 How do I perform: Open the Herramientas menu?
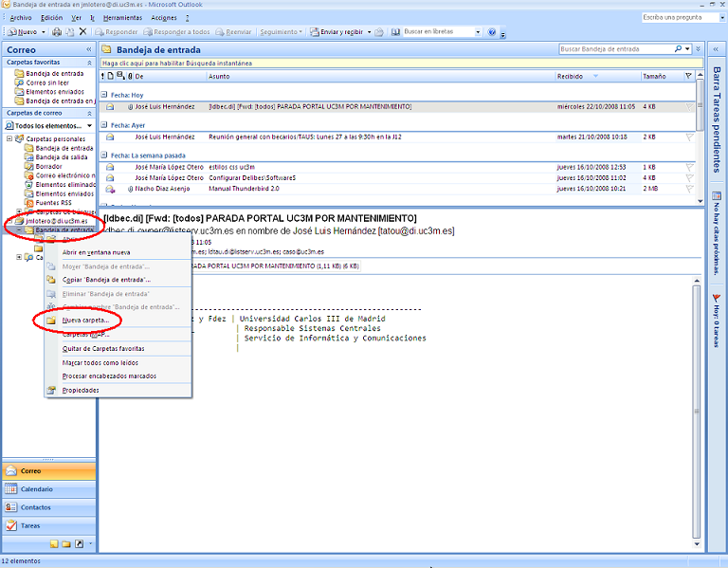pyautogui.click(x=122, y=18)
